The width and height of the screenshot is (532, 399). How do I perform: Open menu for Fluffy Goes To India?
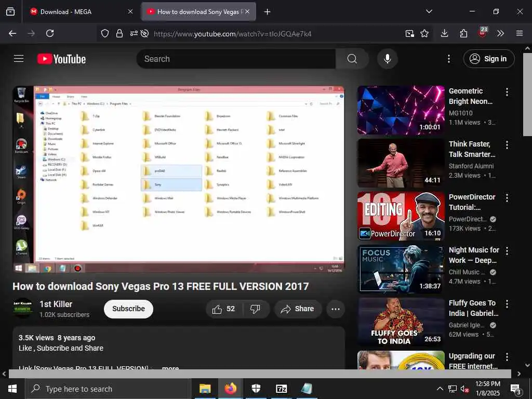[x=507, y=303]
